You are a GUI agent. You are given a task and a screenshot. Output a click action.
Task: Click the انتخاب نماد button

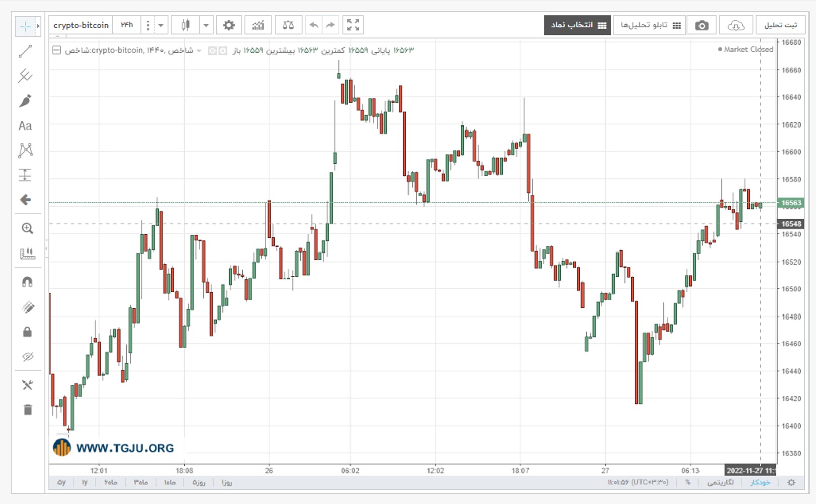click(x=577, y=25)
